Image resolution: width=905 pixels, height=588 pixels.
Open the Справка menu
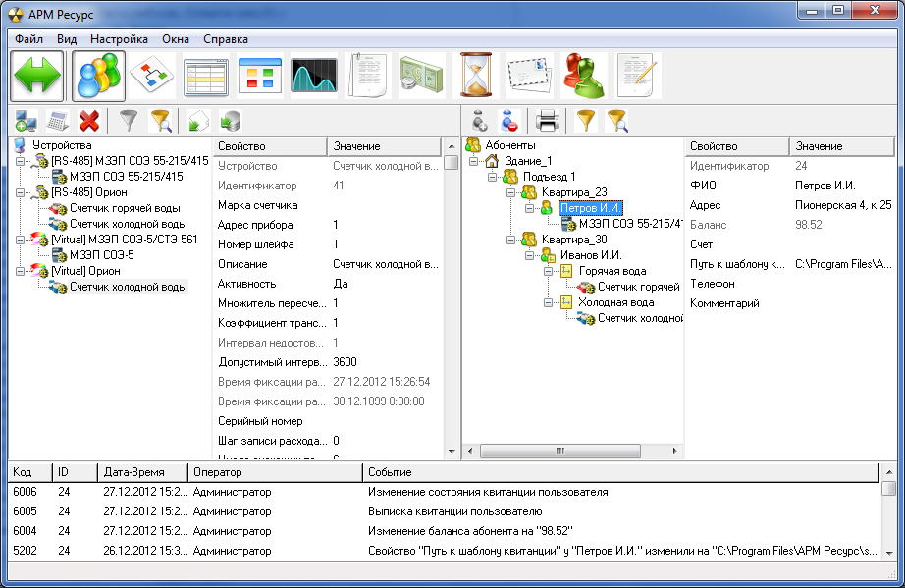coord(225,39)
